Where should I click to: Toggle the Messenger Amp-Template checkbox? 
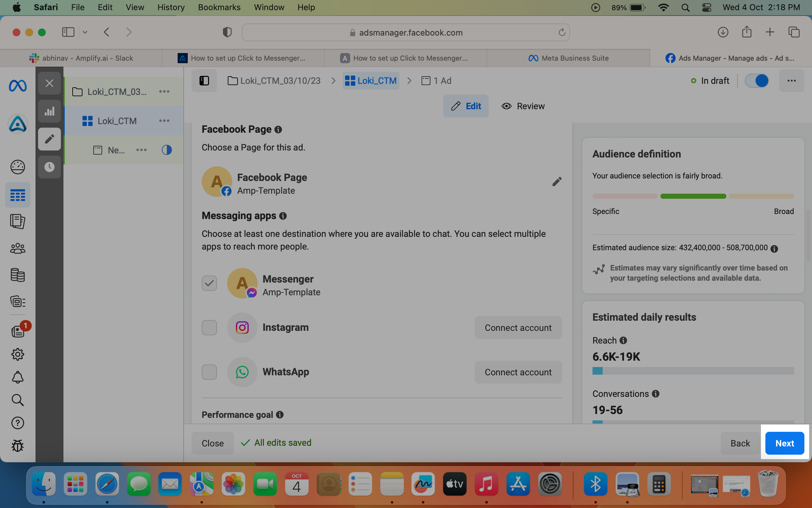click(x=209, y=283)
